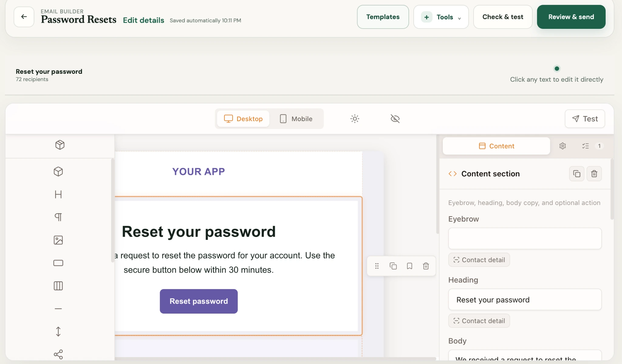Image resolution: width=622 pixels, height=364 pixels.
Task: Add a spacer block from sidebar
Action: (x=58, y=332)
